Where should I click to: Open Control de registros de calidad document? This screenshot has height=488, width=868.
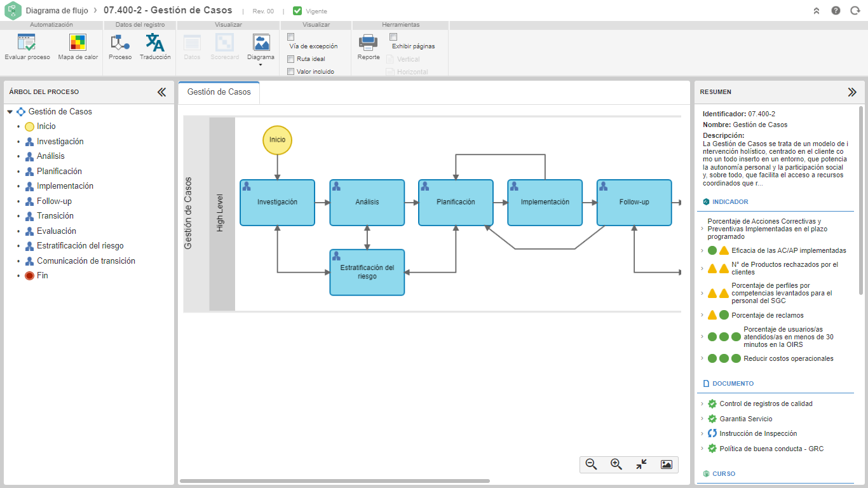(x=766, y=404)
